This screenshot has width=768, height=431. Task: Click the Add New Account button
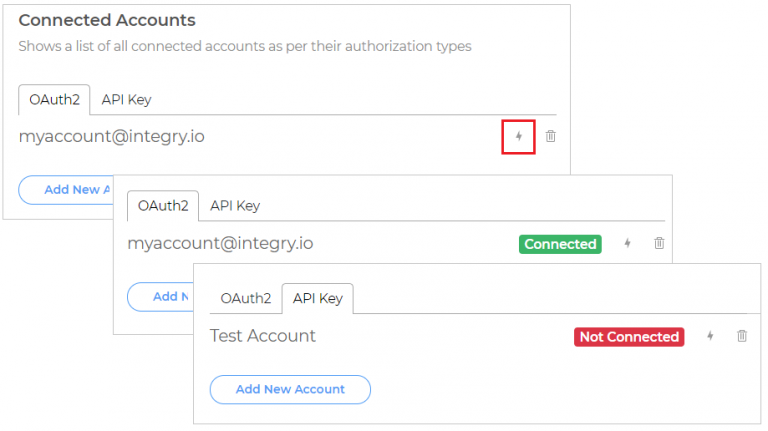(290, 390)
